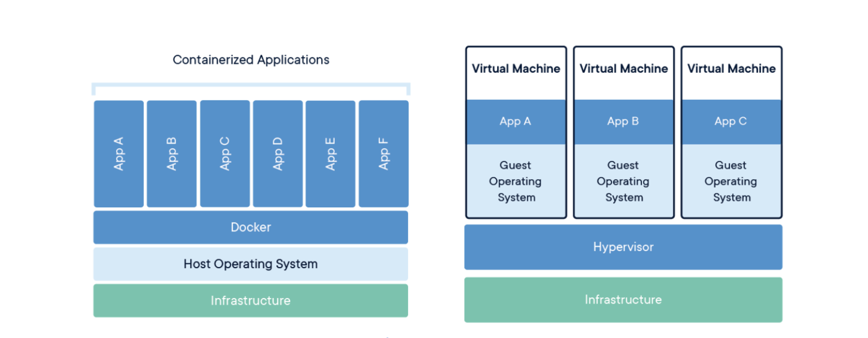
Task: Click the App D container block
Action: coord(278,154)
